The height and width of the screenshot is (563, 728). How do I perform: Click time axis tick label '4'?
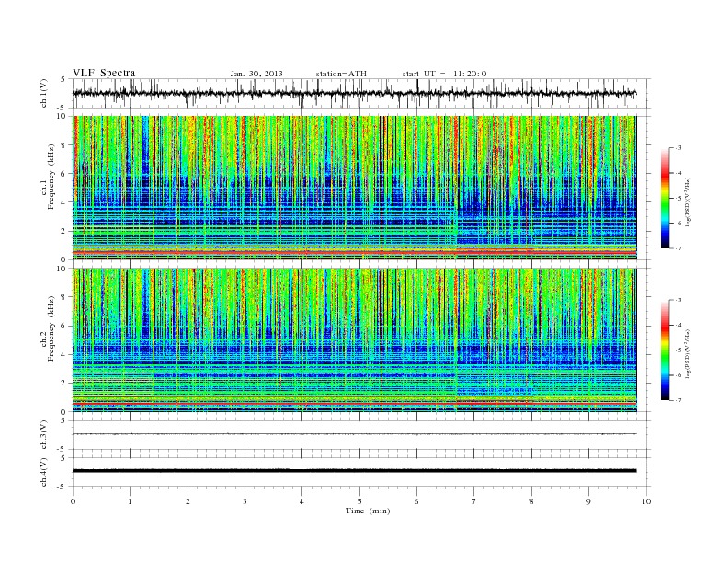[x=301, y=501]
